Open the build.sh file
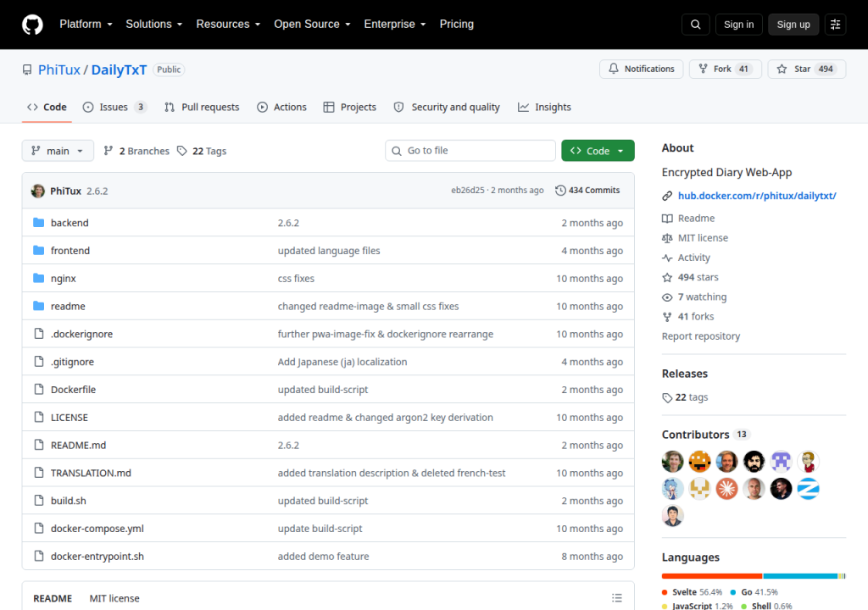868x610 pixels. (69, 501)
